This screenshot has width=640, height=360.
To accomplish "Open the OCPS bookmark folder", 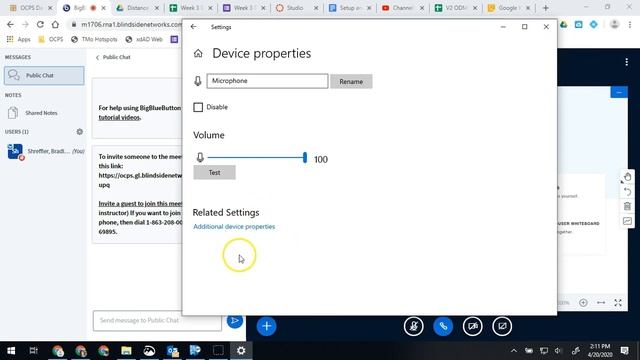I will [51, 39].
